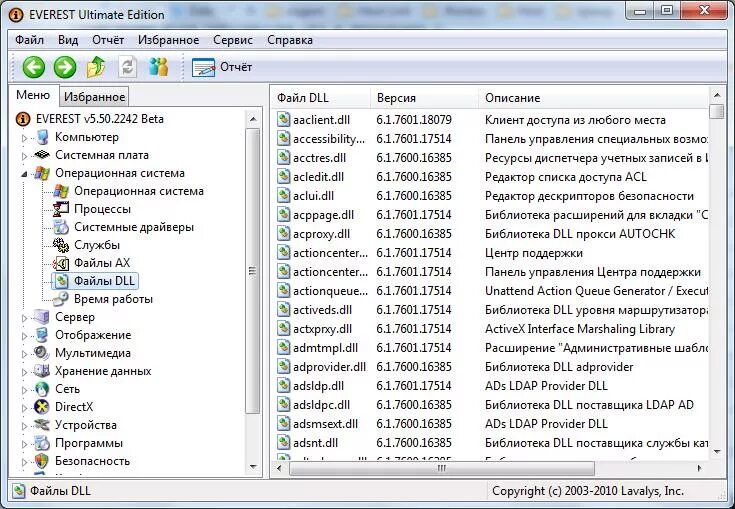
Task: Click the Безопасность shield icon
Action: tap(42, 461)
